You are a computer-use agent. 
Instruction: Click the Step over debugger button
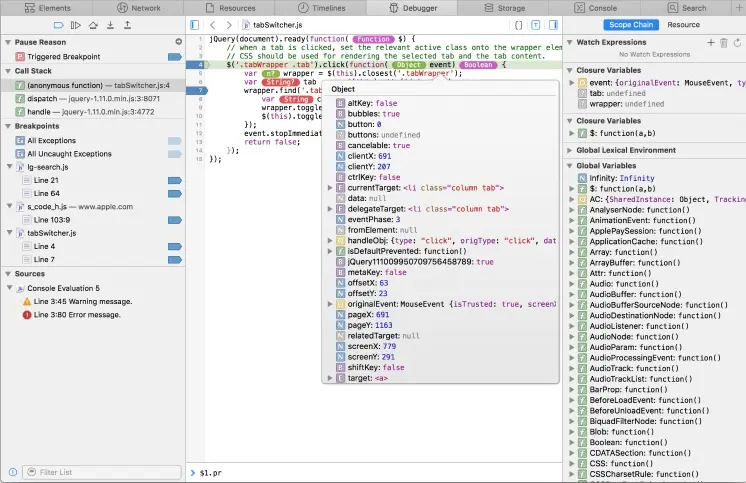point(93,25)
